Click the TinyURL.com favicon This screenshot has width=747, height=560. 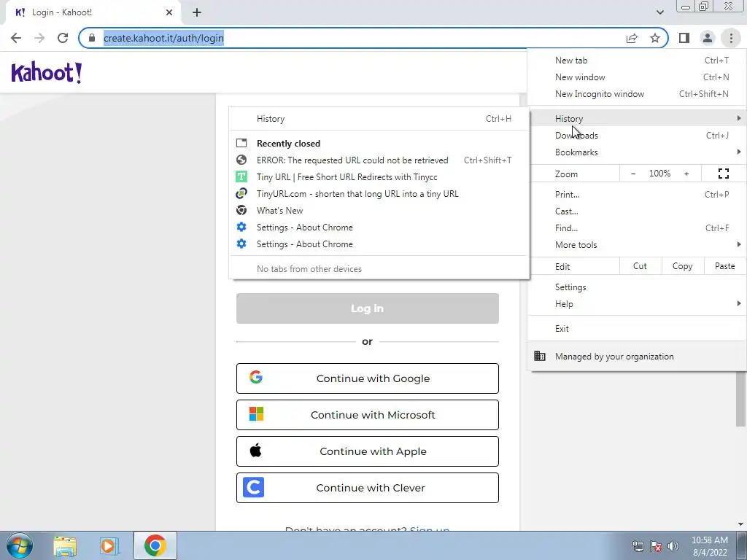click(x=241, y=193)
